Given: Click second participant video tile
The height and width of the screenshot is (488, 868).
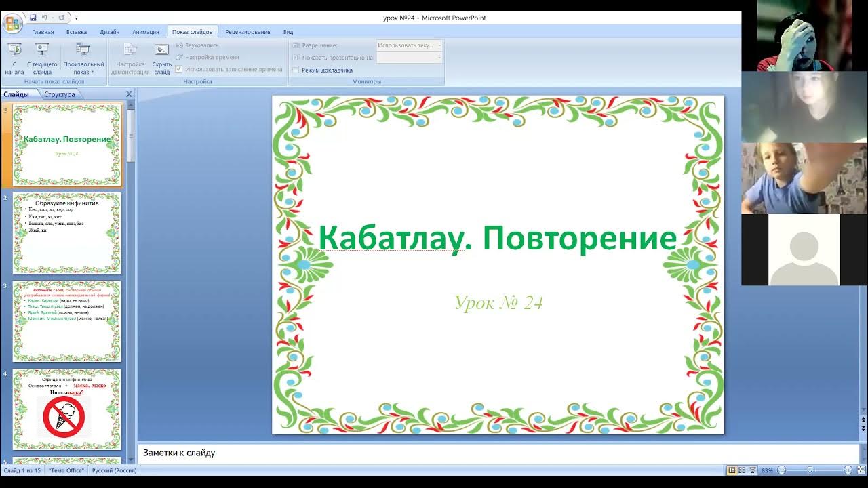Looking at the screenshot, I should pyautogui.click(x=804, y=106).
